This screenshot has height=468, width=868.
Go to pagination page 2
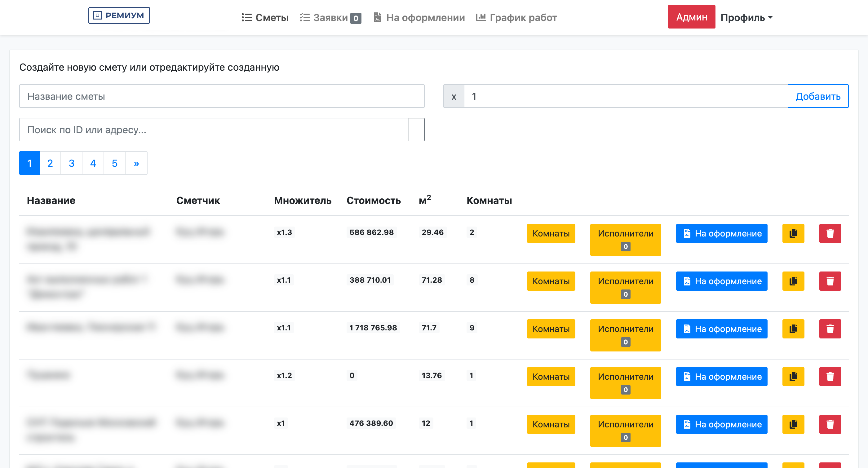tap(50, 163)
